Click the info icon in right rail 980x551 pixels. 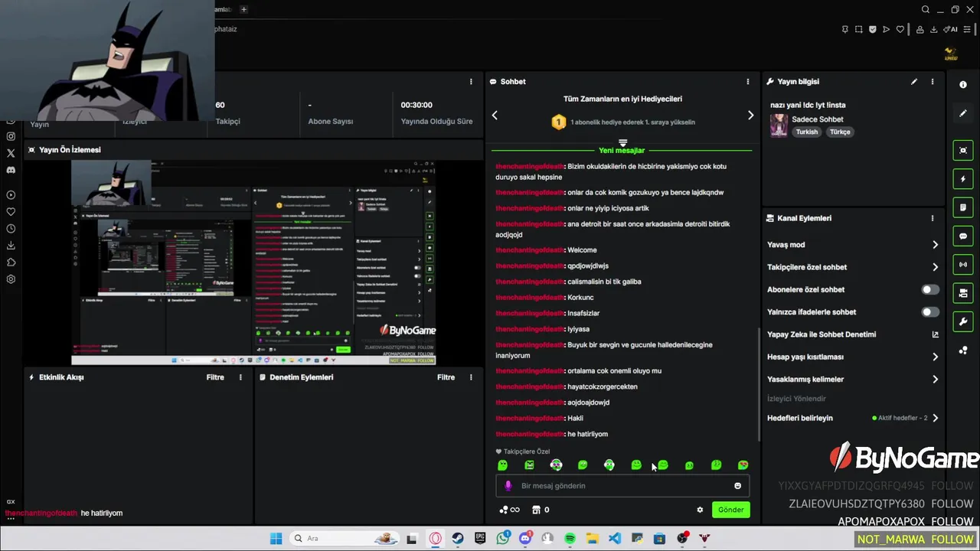[963, 85]
